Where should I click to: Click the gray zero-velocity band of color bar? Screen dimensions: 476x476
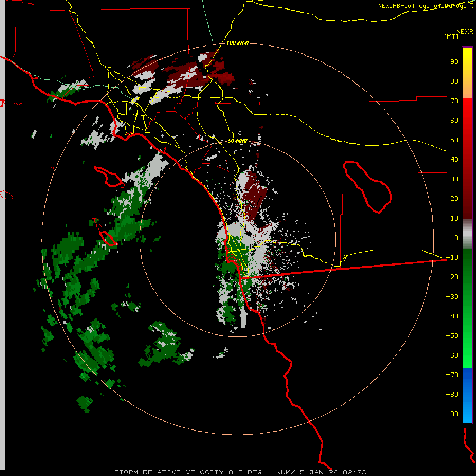coord(467,234)
